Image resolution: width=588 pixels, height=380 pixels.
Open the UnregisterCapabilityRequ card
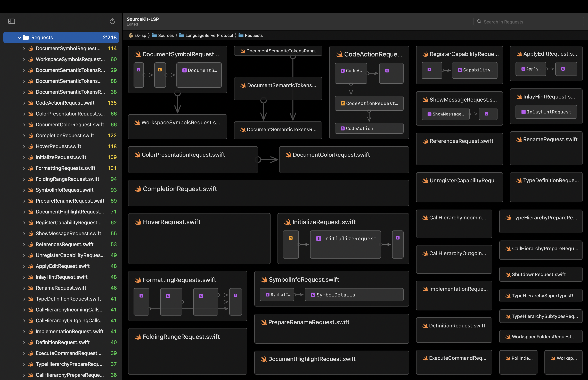click(x=459, y=187)
